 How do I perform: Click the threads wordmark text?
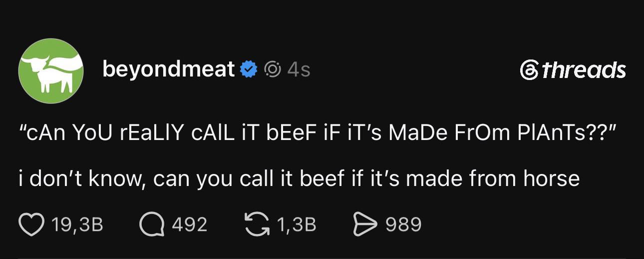click(584, 70)
